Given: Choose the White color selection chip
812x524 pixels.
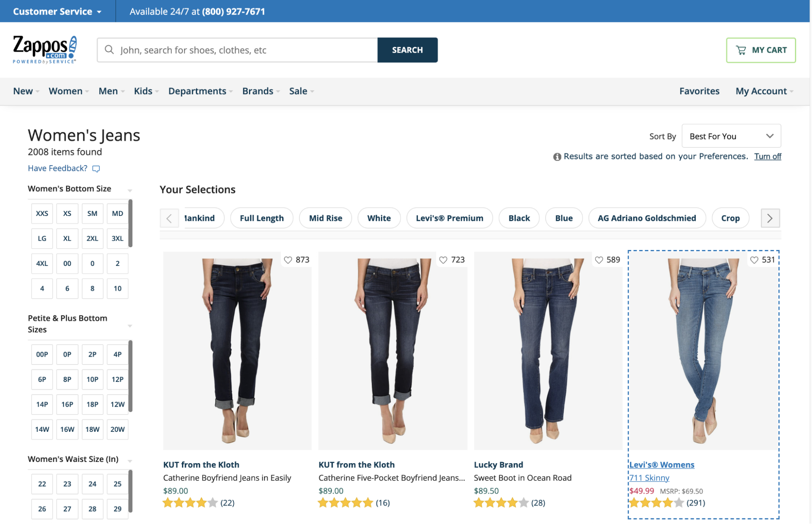Looking at the screenshot, I should (x=379, y=218).
